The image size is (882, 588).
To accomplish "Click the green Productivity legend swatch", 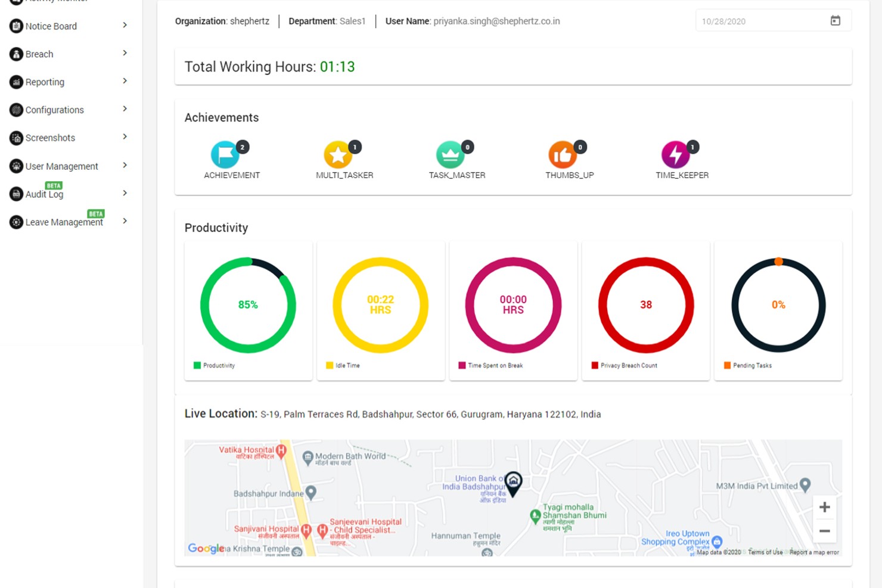I will [197, 365].
